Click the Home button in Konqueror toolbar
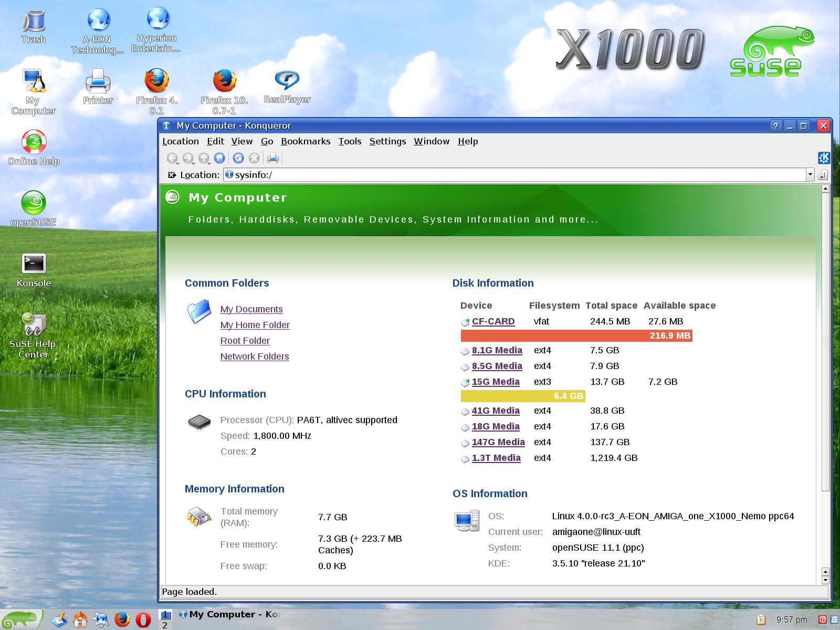This screenshot has width=840, height=630. coord(219,158)
